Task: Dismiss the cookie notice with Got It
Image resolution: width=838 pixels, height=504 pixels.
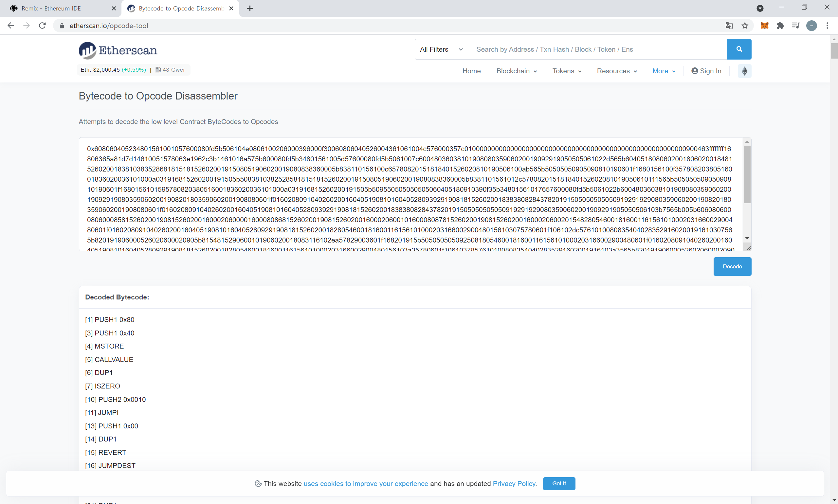Action: (x=559, y=483)
